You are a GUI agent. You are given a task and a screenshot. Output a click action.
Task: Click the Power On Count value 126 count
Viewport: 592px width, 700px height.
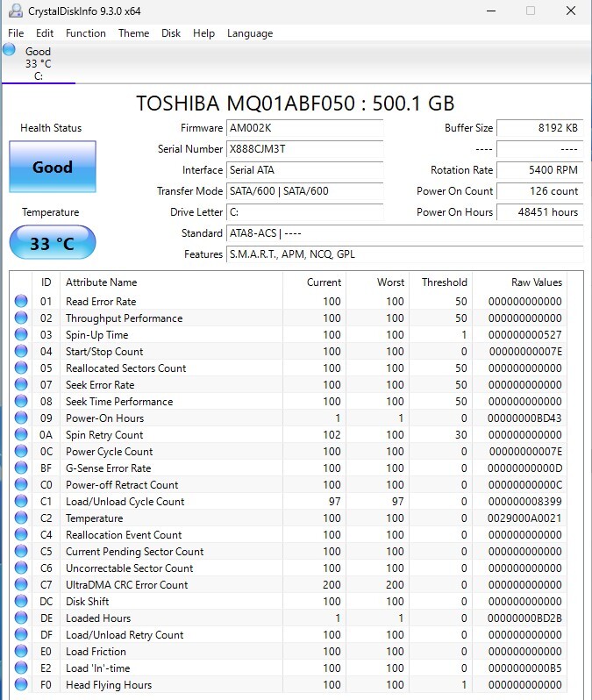pyautogui.click(x=539, y=191)
